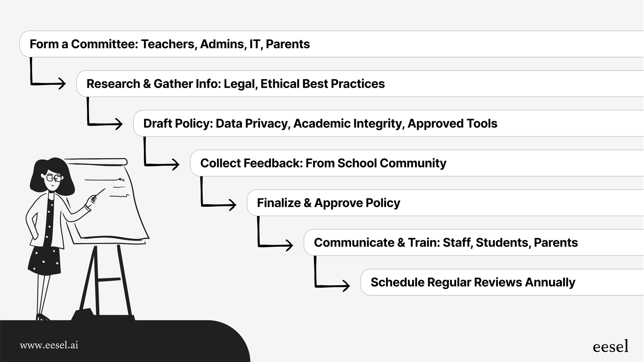Click the arrow pointing to Research & Gather Info
Screen dimensions: 644x362
click(x=48, y=83)
